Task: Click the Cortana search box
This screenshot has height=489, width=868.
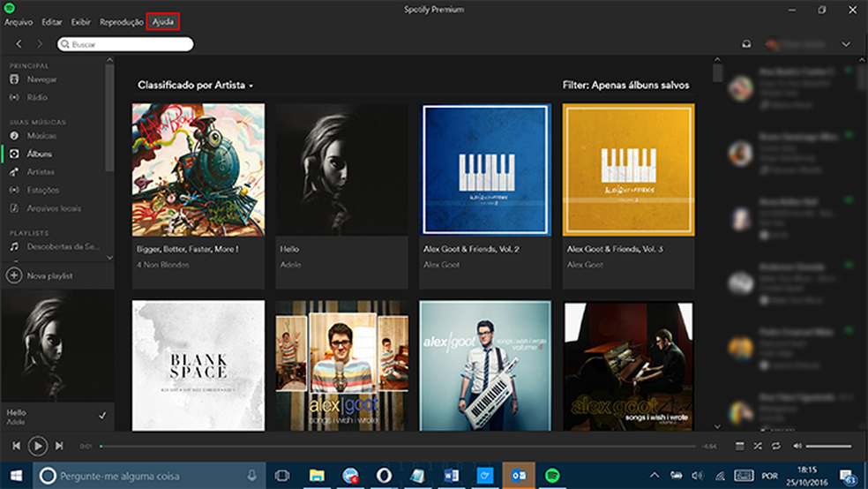Action: [x=149, y=476]
